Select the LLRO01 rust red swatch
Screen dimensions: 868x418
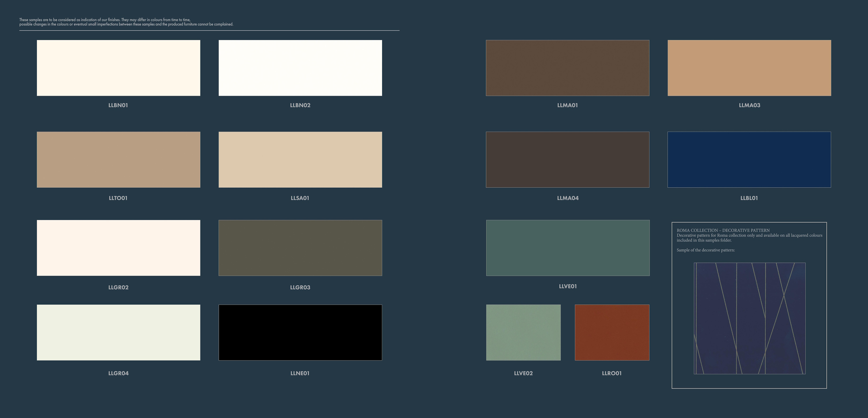coord(612,332)
